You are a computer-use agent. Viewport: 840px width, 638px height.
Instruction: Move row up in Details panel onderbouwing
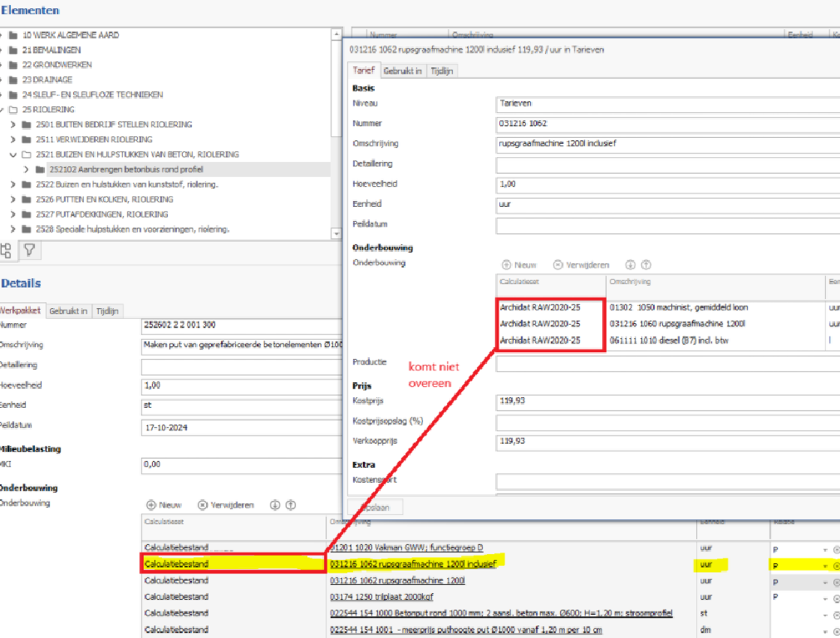click(291, 504)
